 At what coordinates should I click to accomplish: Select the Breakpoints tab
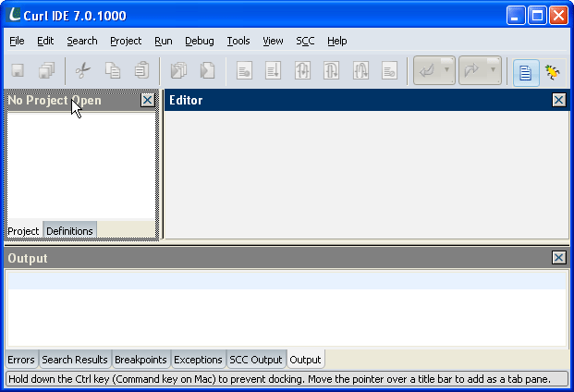[141, 360]
